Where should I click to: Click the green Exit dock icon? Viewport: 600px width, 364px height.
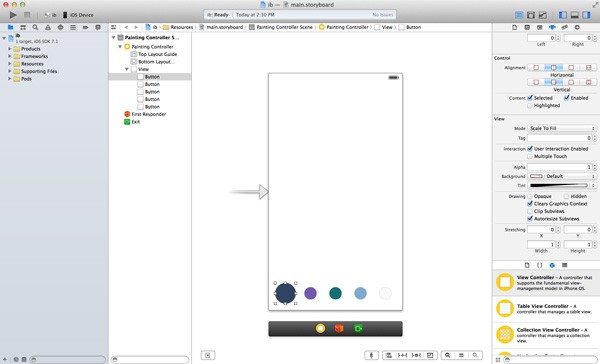click(358, 328)
